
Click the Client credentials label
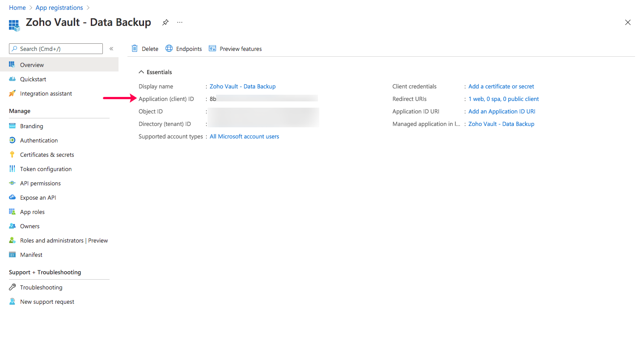(415, 86)
